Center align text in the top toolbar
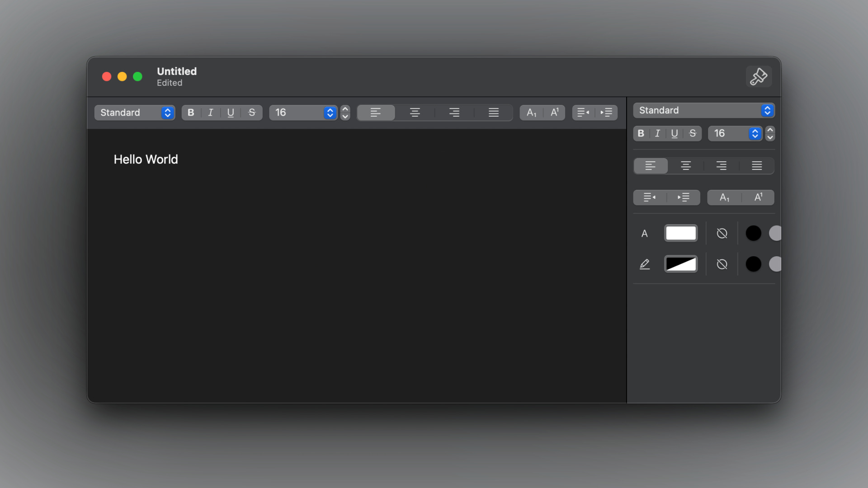868x488 pixels. coord(415,113)
